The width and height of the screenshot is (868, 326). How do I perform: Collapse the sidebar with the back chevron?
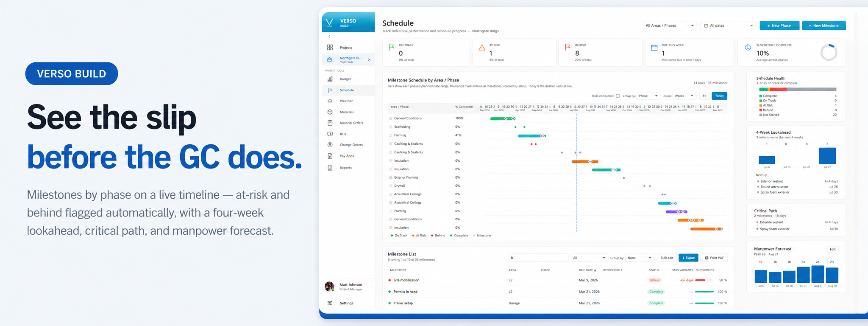[329, 37]
